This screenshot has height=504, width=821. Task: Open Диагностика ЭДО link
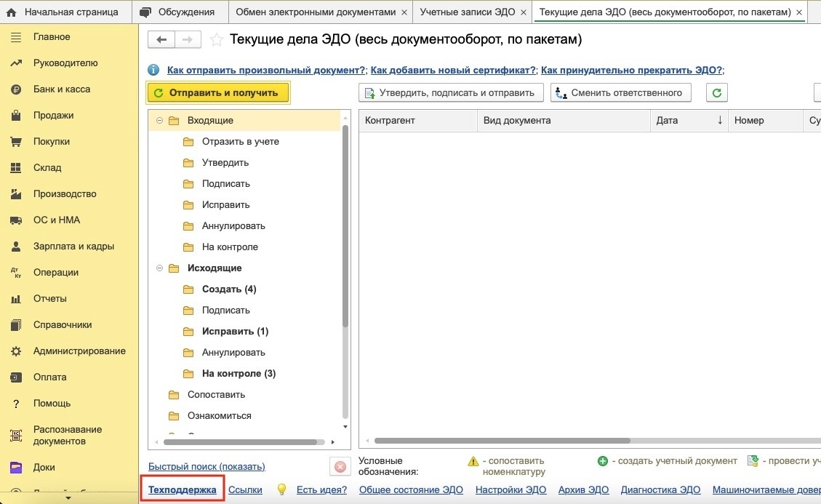660,490
